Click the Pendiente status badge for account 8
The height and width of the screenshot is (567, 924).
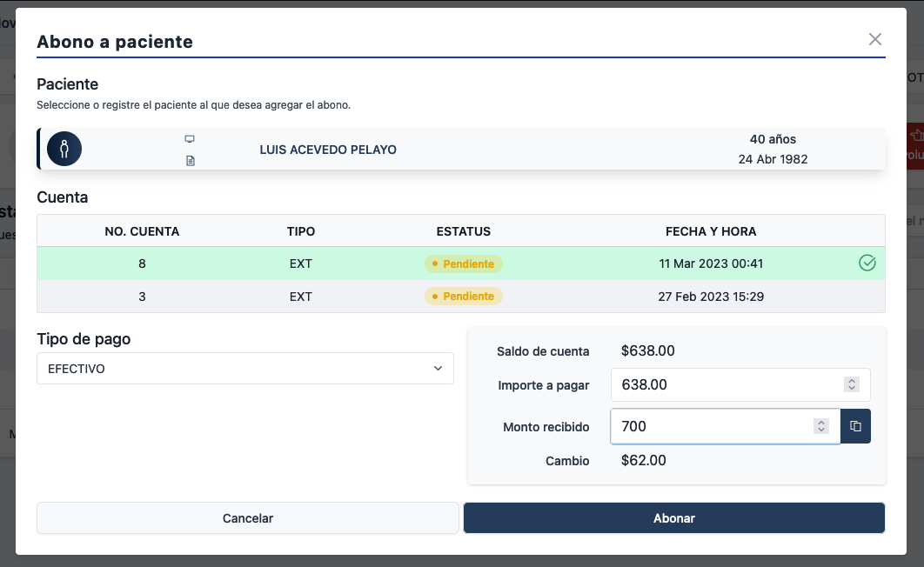[x=464, y=263]
